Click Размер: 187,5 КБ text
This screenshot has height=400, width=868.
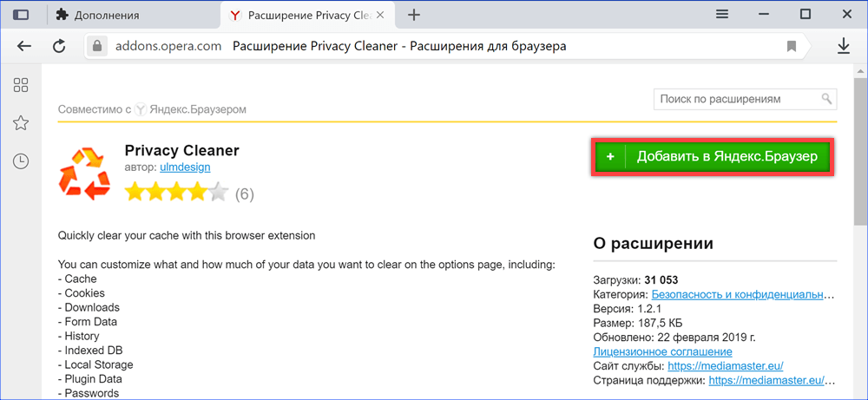(x=636, y=323)
